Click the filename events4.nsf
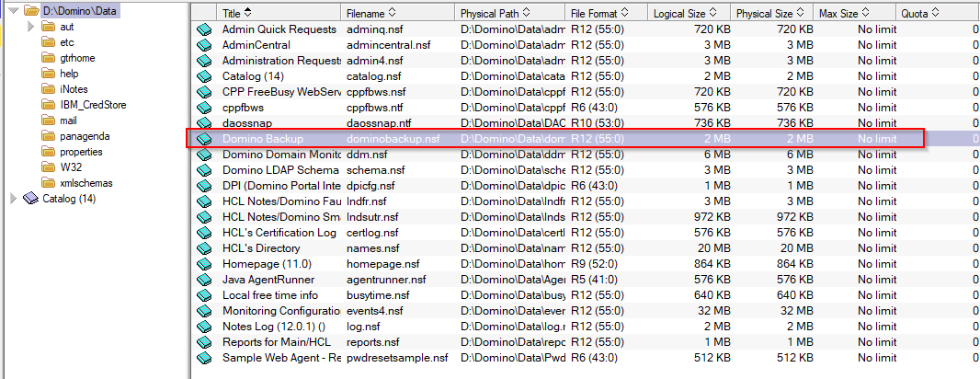The height and width of the screenshot is (379, 980). pos(375,311)
